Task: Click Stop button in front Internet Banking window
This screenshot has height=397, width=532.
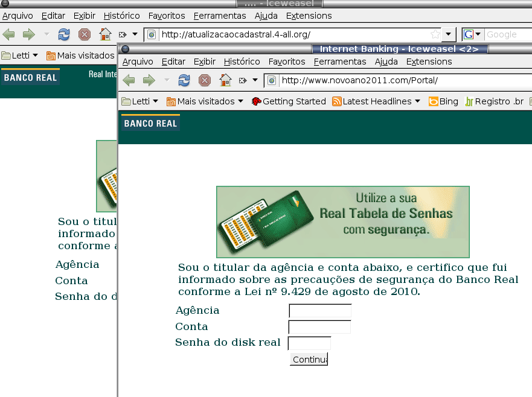Action: pos(205,80)
